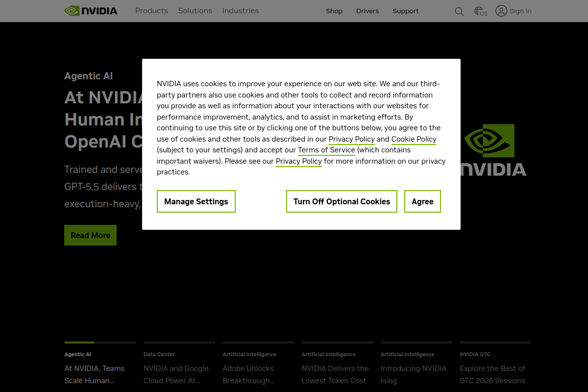Open the search magnifier icon
Image resolution: width=588 pixels, height=392 pixels.
(x=459, y=11)
